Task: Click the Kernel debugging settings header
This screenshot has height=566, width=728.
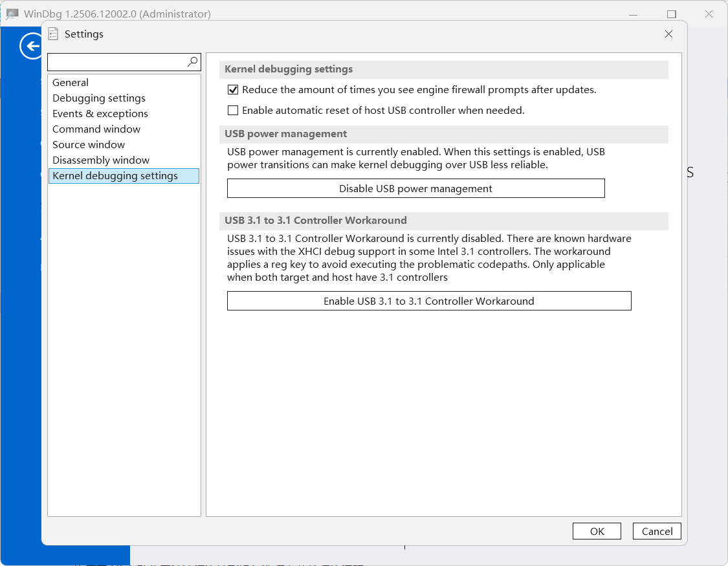Action: point(443,69)
